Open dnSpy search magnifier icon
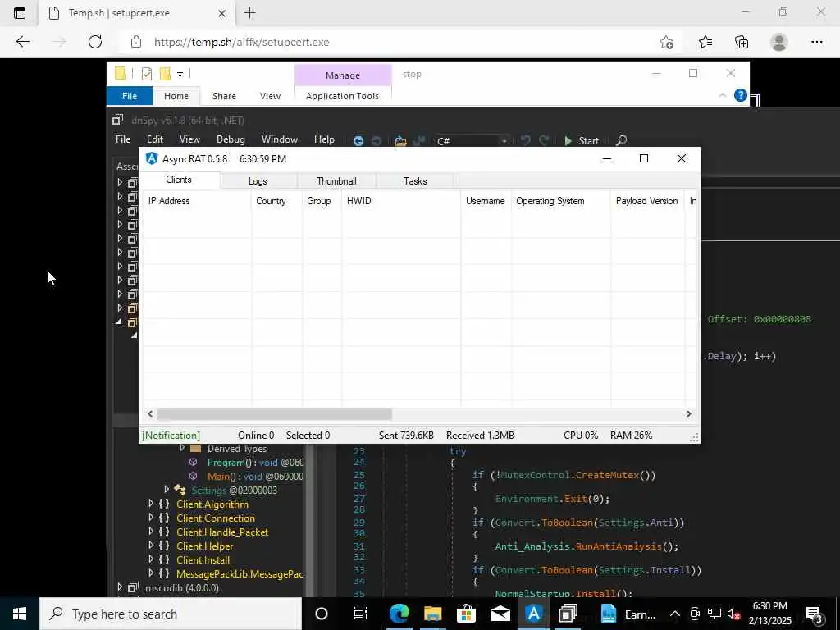Viewport: 840px width, 630px height. (x=622, y=140)
